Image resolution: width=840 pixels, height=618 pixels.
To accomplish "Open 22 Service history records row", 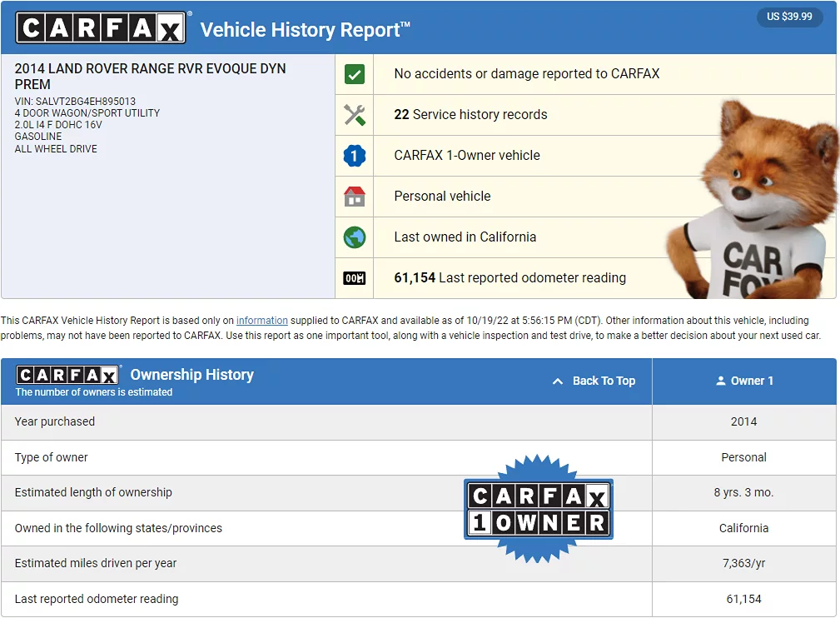I will click(x=470, y=115).
